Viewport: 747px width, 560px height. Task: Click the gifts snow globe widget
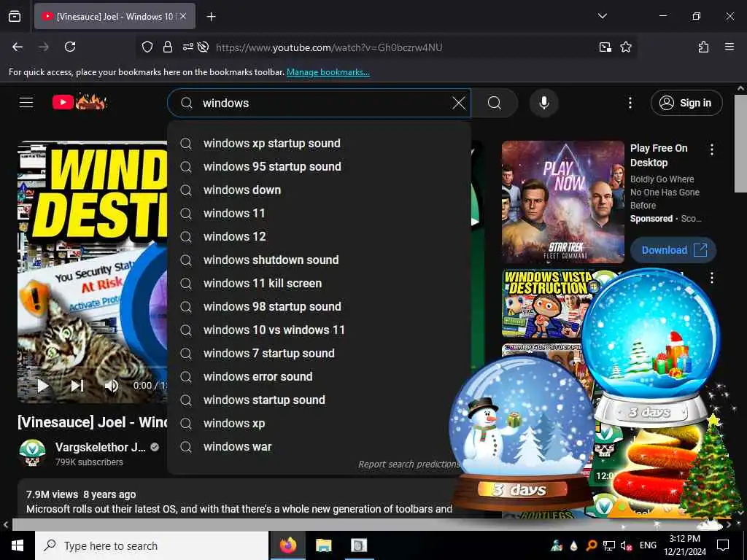tap(650, 348)
